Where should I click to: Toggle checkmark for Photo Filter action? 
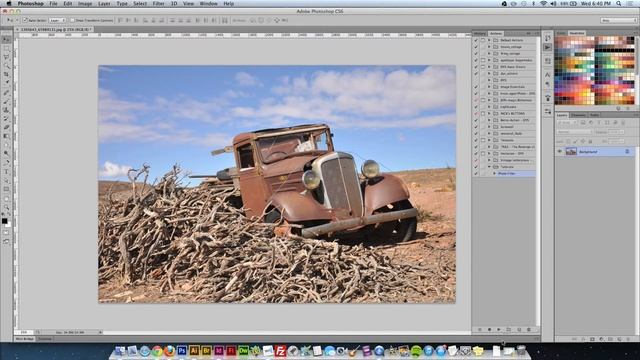tap(476, 173)
